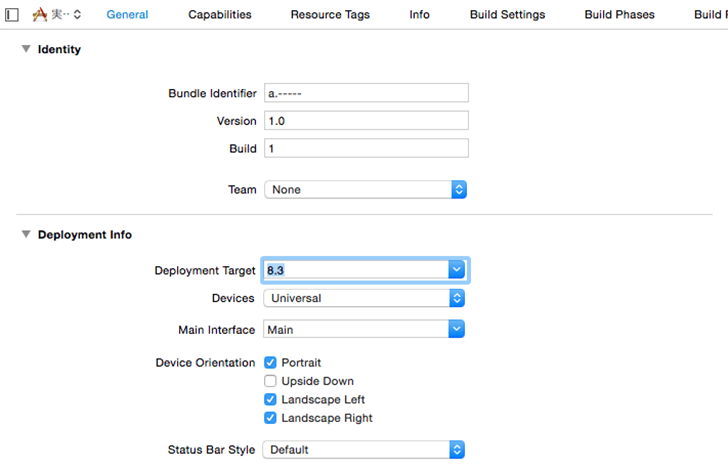This screenshot has height=470, width=728.
Task: Open the target selector with app icon
Action: click(x=57, y=15)
